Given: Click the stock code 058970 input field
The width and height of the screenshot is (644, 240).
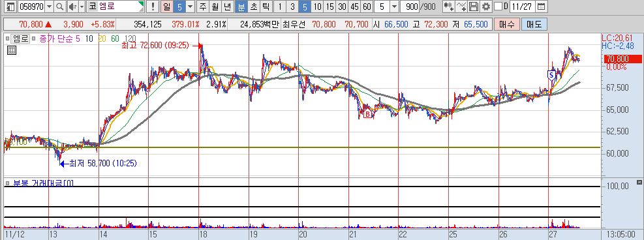Looking at the screenshot, I should tap(31, 7).
